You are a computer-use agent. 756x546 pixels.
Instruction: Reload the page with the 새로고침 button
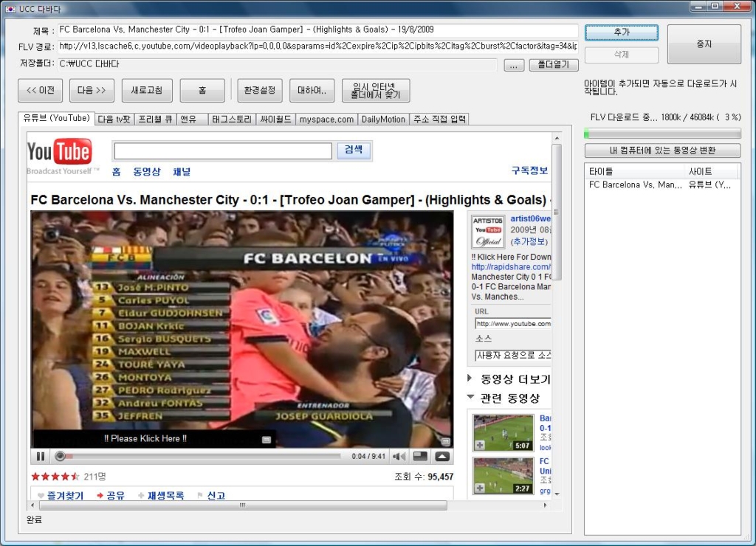coord(147,90)
